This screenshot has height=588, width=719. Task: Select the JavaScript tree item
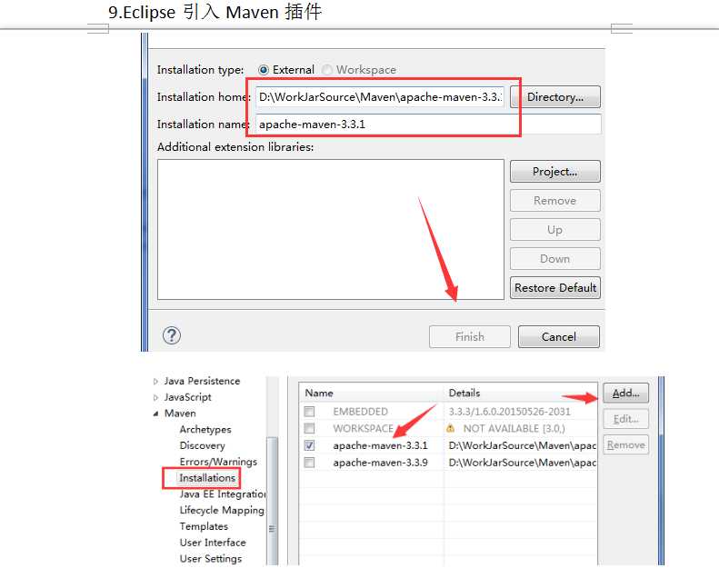click(x=187, y=397)
